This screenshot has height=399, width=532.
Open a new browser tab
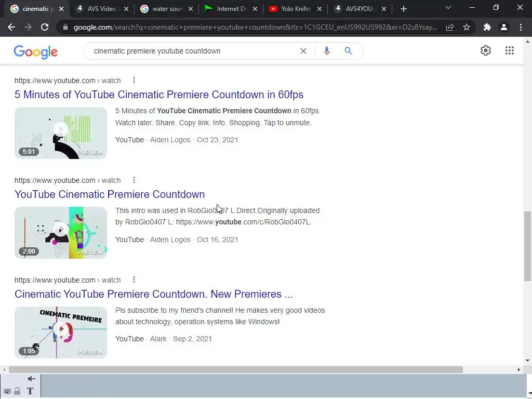403,9
